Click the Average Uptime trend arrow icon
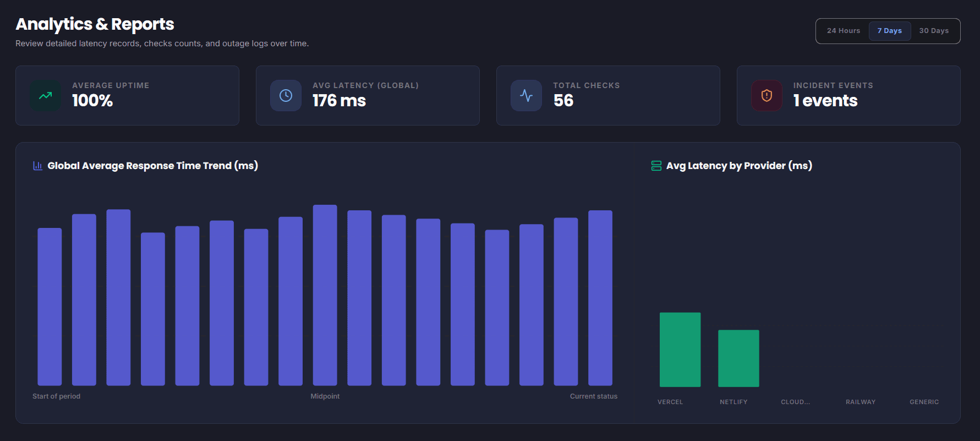The height and width of the screenshot is (441, 980). pos(46,96)
